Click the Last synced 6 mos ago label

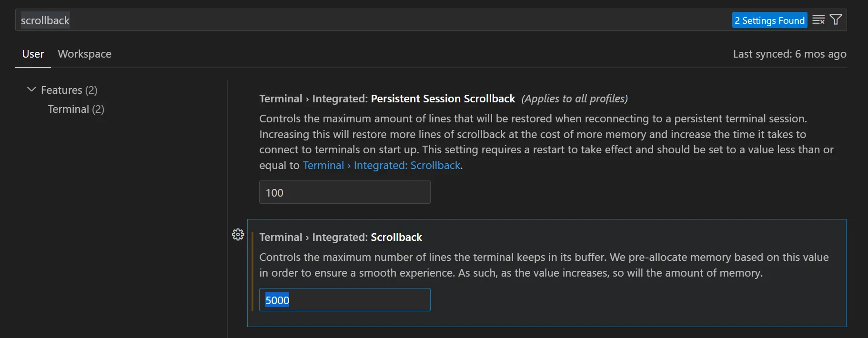tap(789, 54)
